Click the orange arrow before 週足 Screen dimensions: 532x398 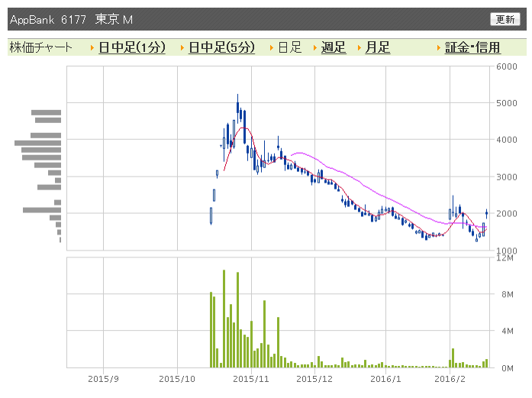pyautogui.click(x=315, y=48)
